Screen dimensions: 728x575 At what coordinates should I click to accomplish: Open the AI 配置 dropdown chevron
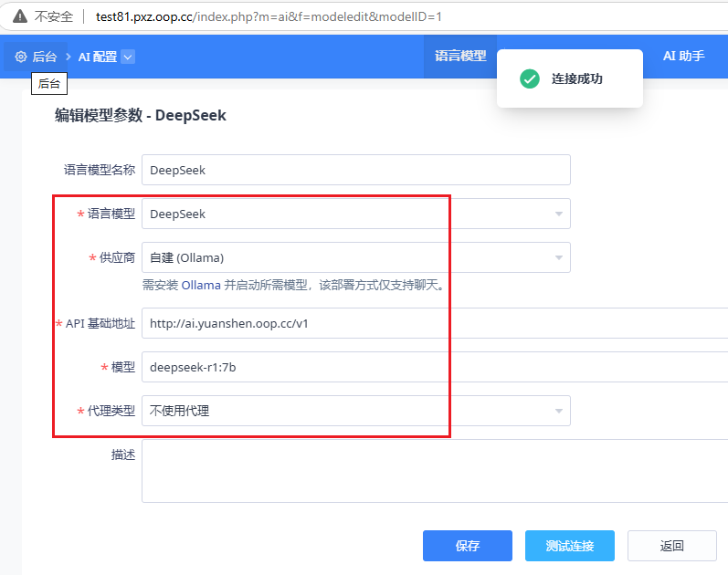click(x=128, y=57)
